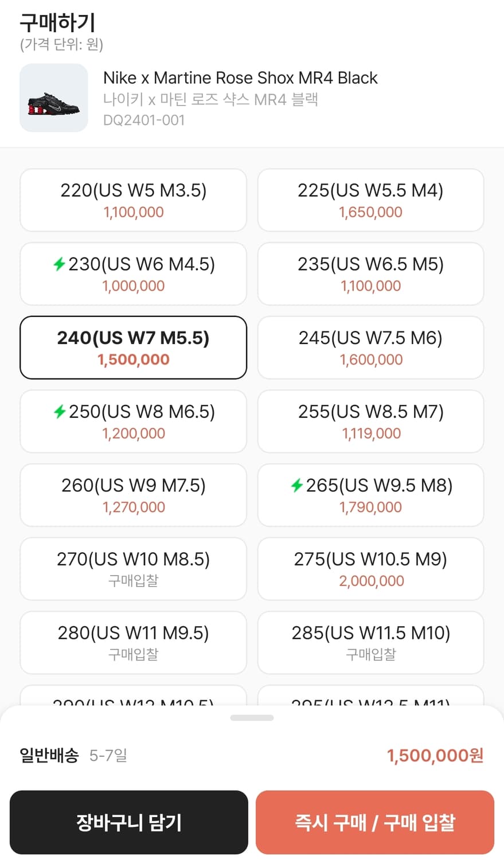This screenshot has height=860, width=504.
Task: Select size 280 (US W11 M9.5)
Action: [133, 643]
